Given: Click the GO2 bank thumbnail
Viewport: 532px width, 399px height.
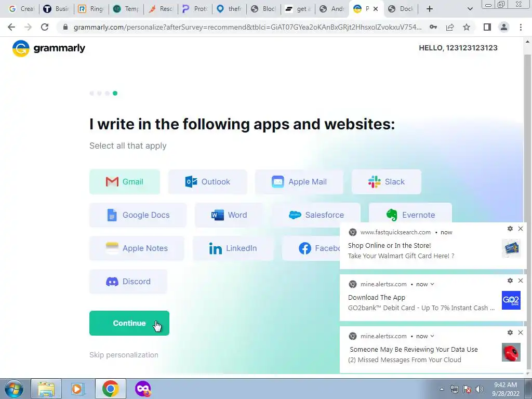Looking at the screenshot, I should 511,300.
